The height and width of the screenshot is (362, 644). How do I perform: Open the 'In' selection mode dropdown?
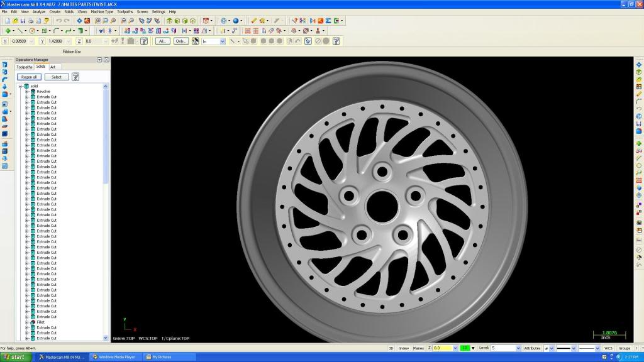pos(222,41)
